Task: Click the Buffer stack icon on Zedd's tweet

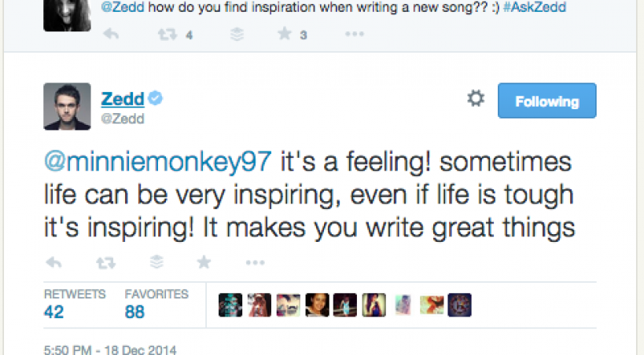Action: (156, 262)
